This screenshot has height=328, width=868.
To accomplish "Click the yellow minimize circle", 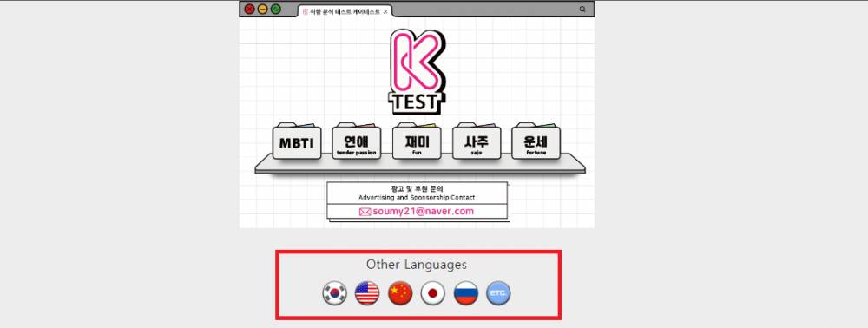I will pos(262,9).
